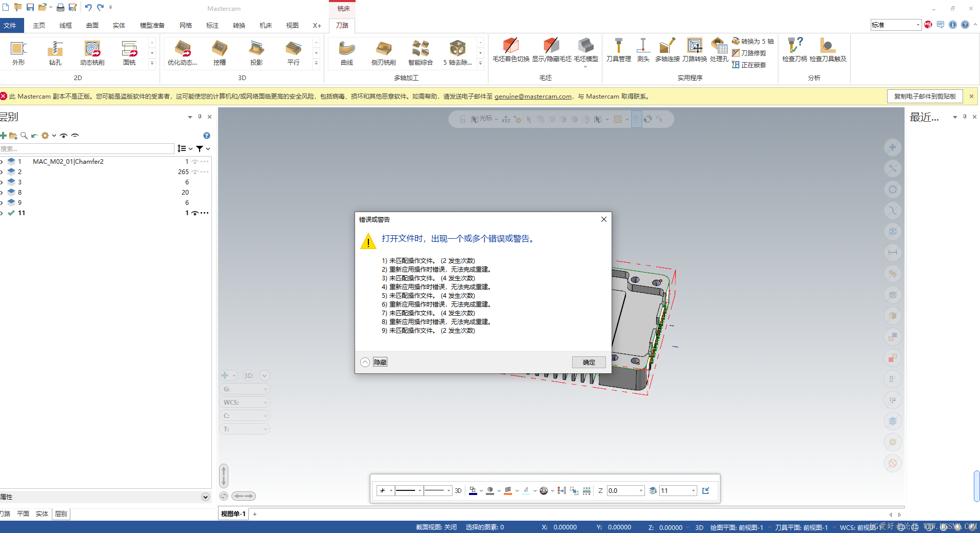Pick the surface color swatch
This screenshot has height=533, width=980.
[x=508, y=490]
